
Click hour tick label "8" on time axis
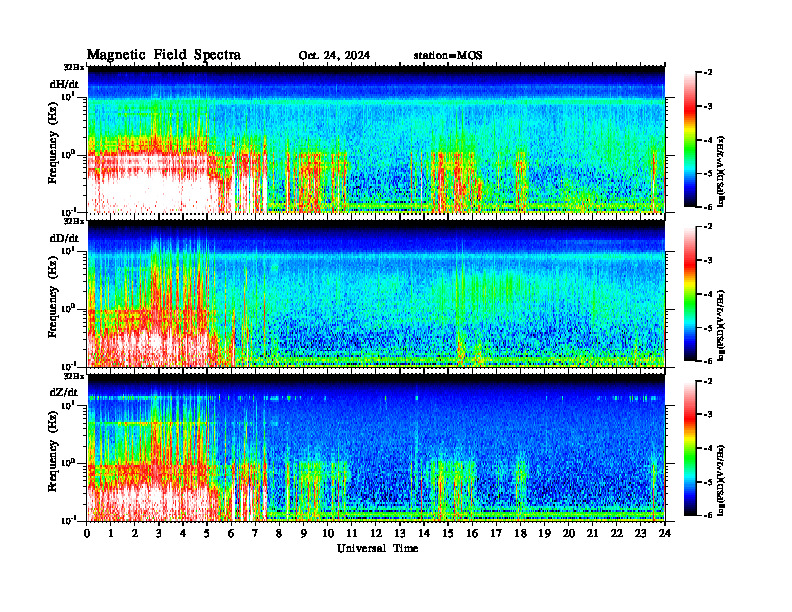tap(279, 533)
